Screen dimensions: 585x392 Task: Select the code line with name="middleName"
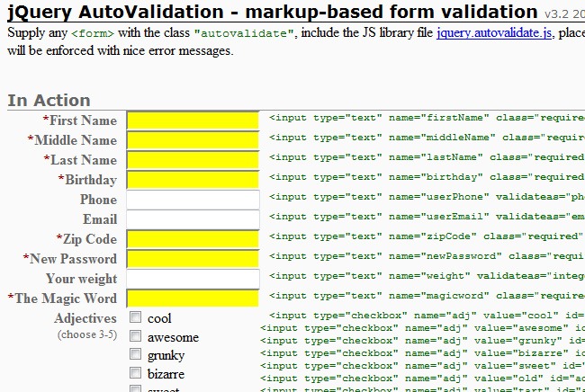coord(427,138)
